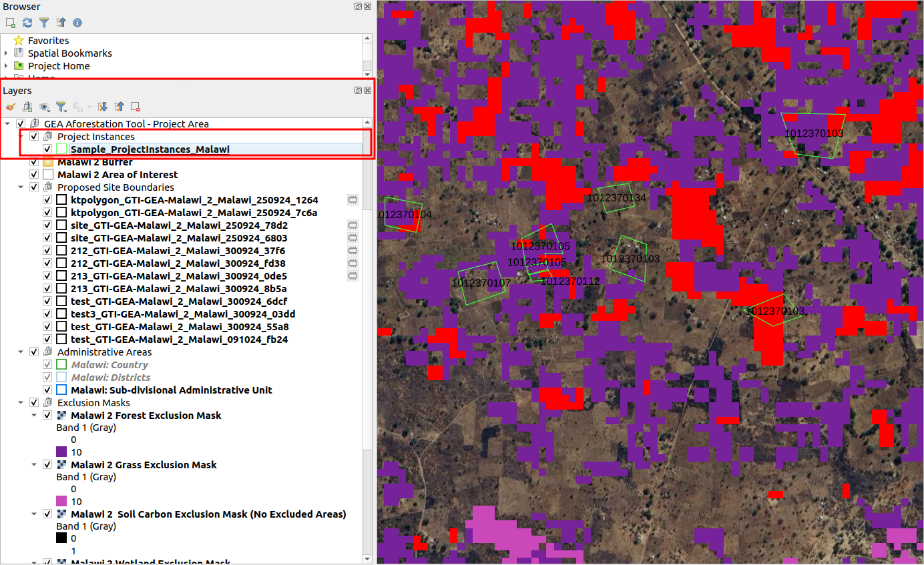
Task: Float the Browser panel
Action: point(359,6)
